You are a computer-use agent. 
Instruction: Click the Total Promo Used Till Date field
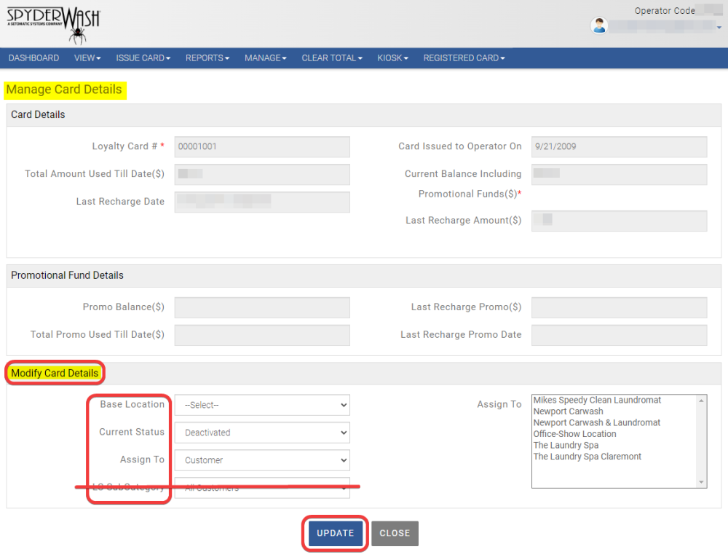(x=262, y=335)
